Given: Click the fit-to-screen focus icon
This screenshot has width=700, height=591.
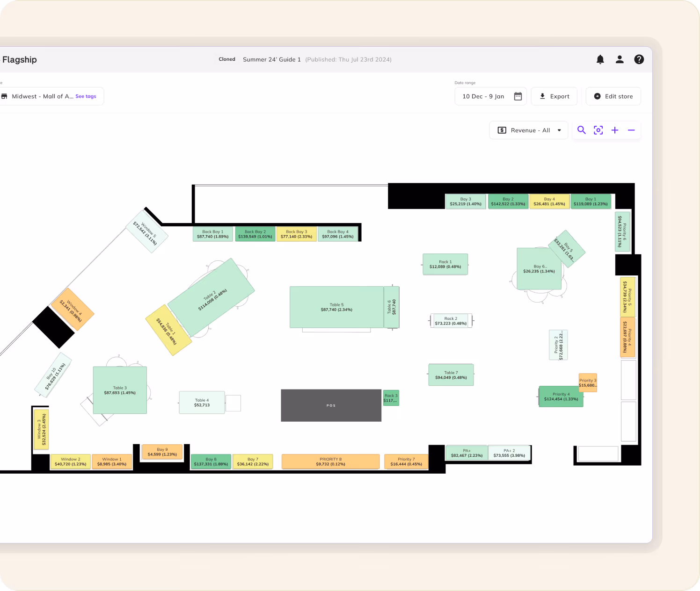Looking at the screenshot, I should (x=598, y=130).
